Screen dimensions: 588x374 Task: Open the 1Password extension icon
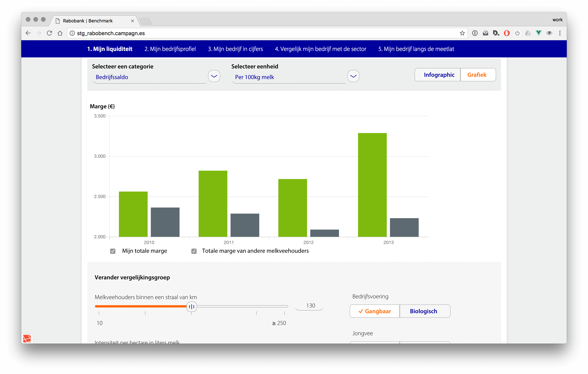tap(475, 33)
